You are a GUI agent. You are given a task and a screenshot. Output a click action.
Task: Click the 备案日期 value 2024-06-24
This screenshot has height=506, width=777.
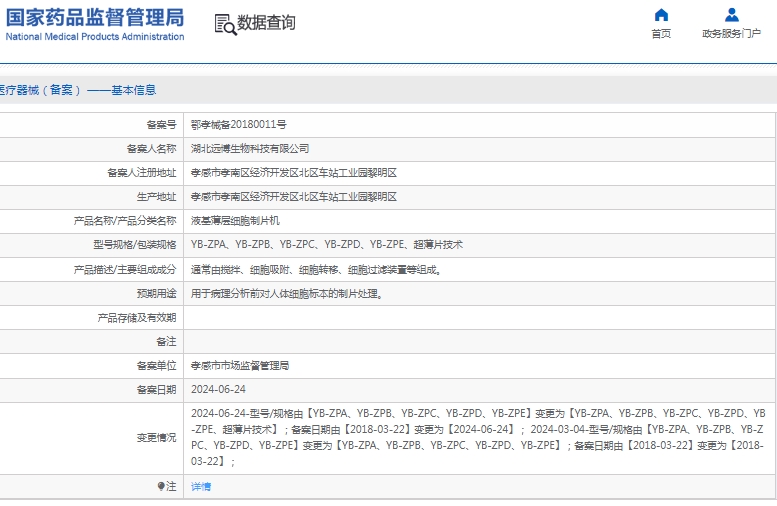(219, 390)
